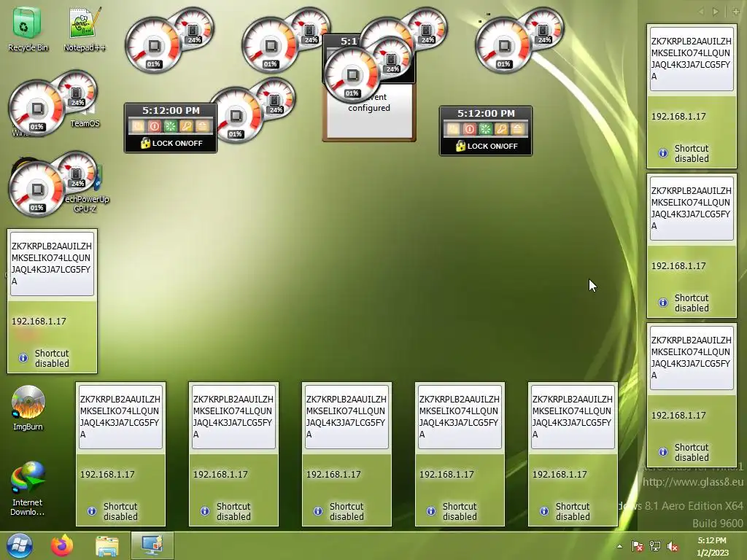Click the info icon in the lowest sidebar gadget
The image size is (747, 560).
click(x=662, y=452)
